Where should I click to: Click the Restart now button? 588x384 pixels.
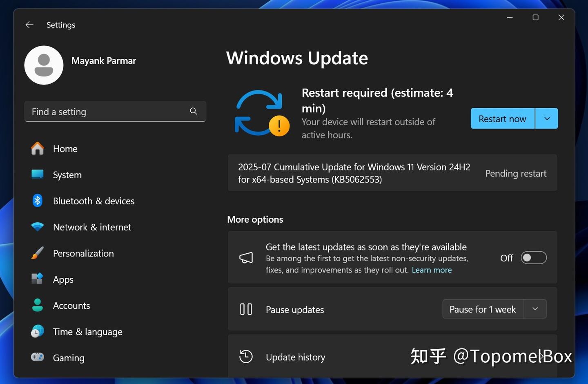tap(503, 118)
